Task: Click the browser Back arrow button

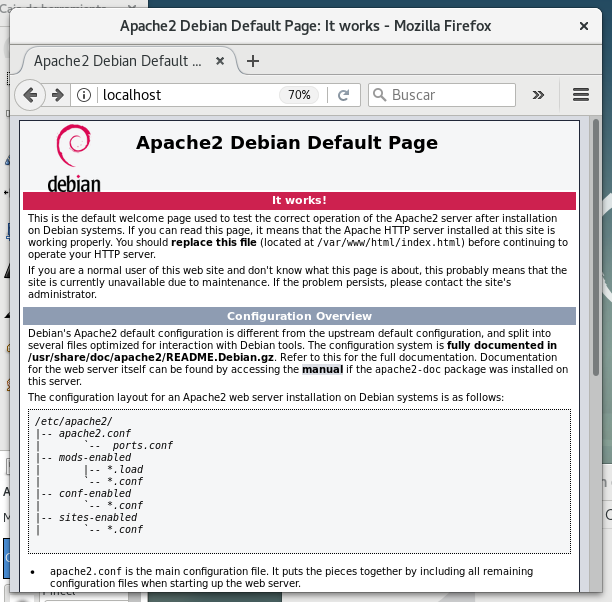Action: pos(30,95)
